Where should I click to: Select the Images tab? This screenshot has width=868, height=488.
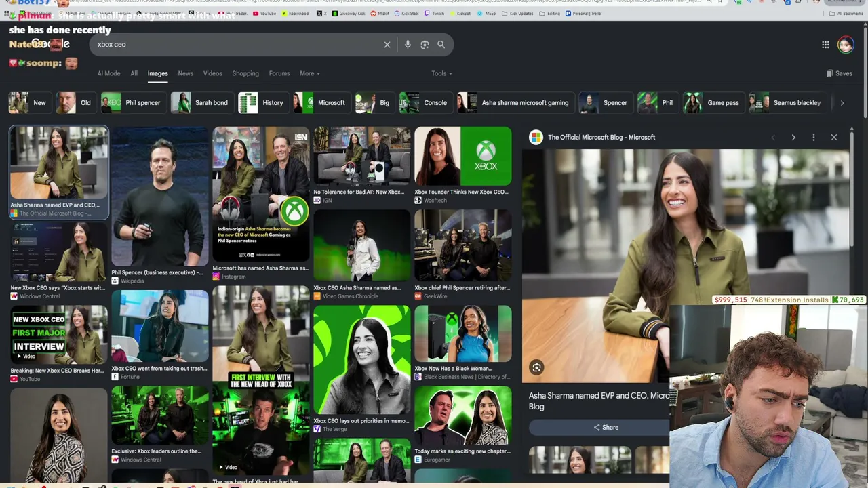(158, 73)
